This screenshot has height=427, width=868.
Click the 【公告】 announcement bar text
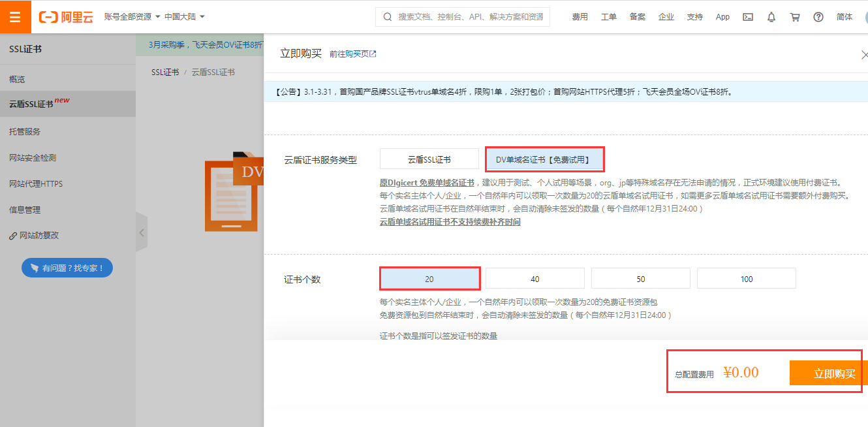point(503,92)
